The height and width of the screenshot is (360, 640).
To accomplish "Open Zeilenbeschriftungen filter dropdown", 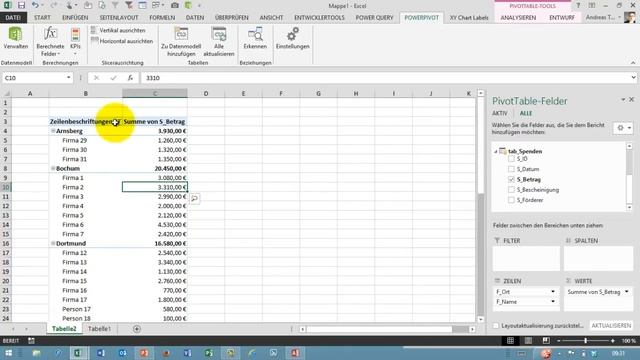I will (117, 122).
